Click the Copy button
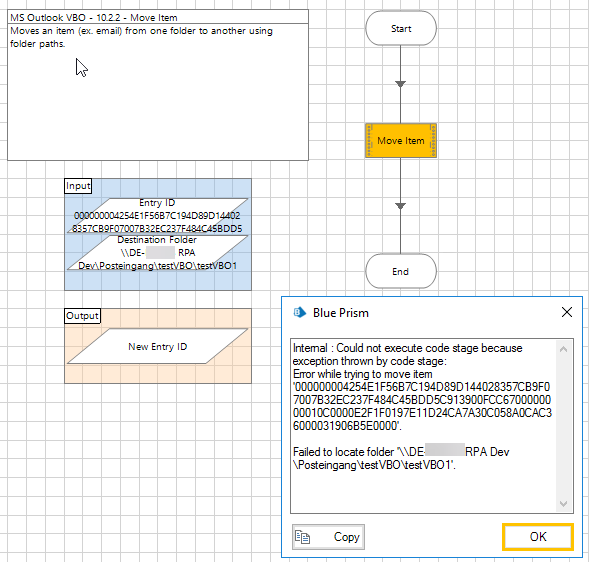 coord(328,537)
